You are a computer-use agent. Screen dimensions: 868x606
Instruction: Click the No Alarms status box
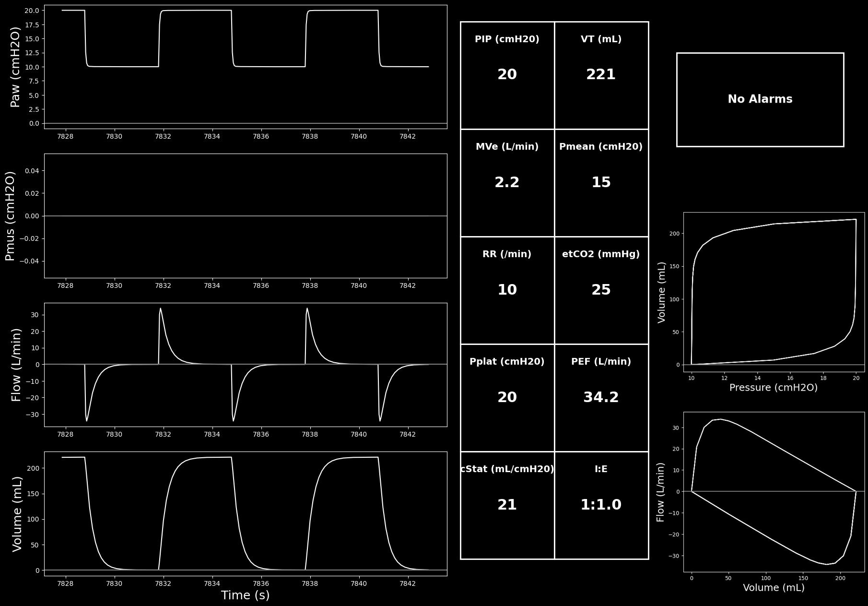(x=760, y=99)
